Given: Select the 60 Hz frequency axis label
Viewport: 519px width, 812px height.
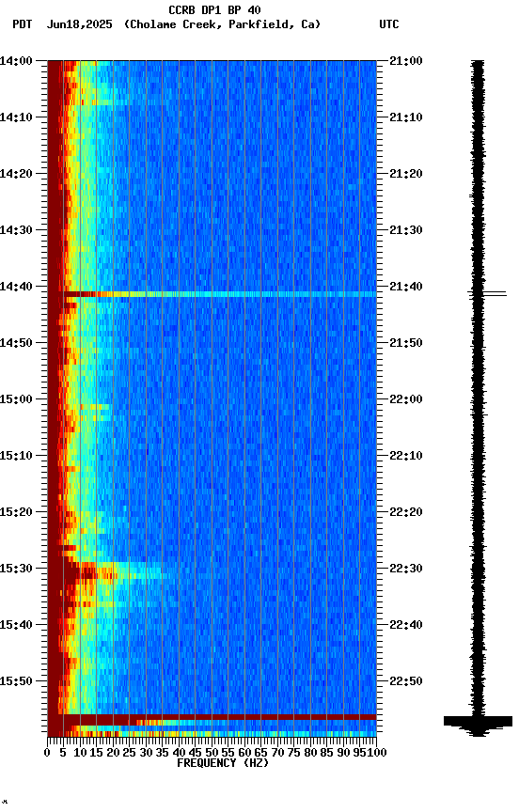Looking at the screenshot, I should coord(244,753).
